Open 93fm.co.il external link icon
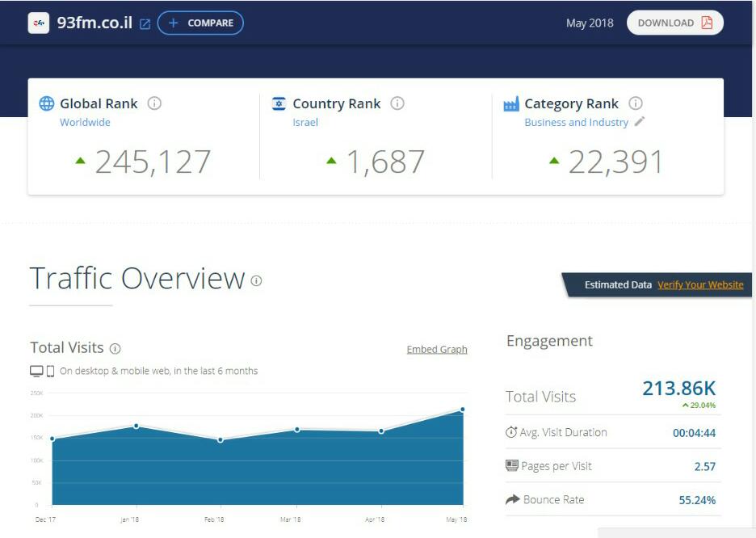The height and width of the screenshot is (538, 756). [145, 23]
